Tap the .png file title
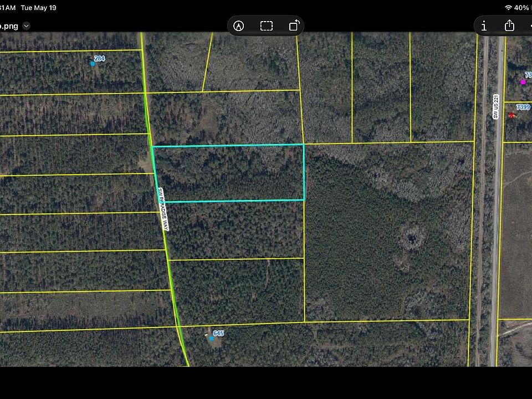Image resolution: width=532 pixels, height=399 pixels. coord(9,26)
